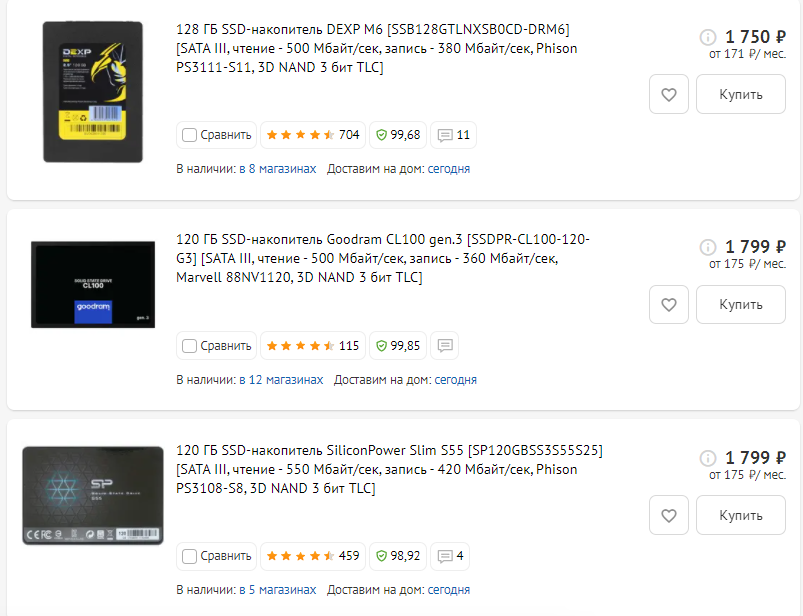Show price info icon for Goodram CL100
The width and height of the screenshot is (803, 616).
tap(708, 247)
